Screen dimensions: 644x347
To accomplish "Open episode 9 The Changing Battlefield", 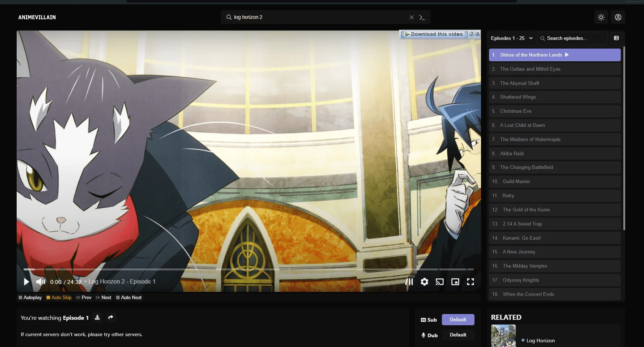I will point(555,167).
